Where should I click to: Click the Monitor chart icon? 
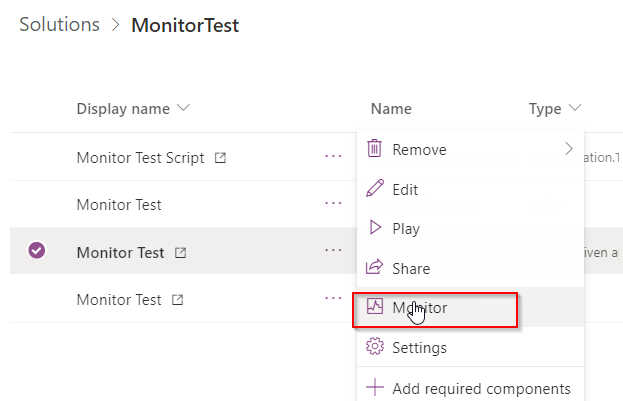(375, 306)
